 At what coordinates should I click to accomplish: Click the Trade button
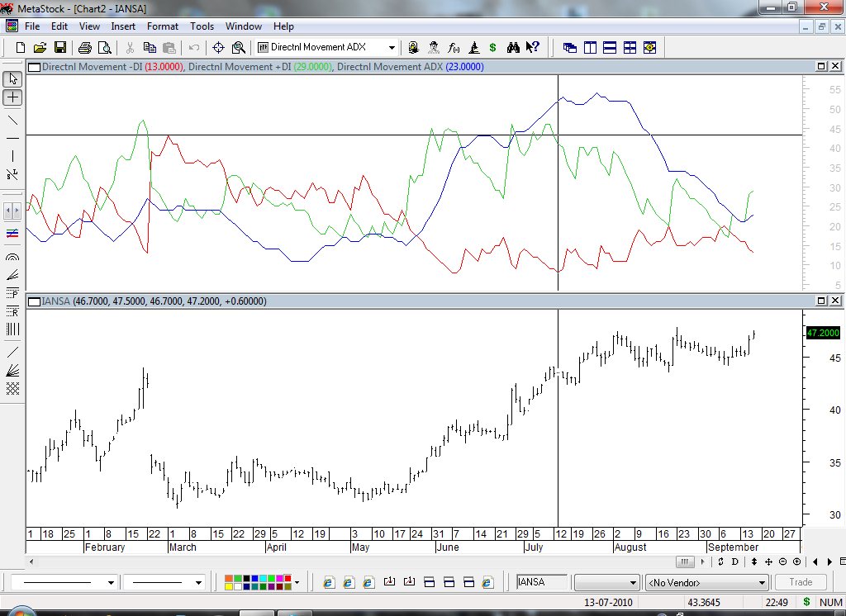pyautogui.click(x=801, y=582)
